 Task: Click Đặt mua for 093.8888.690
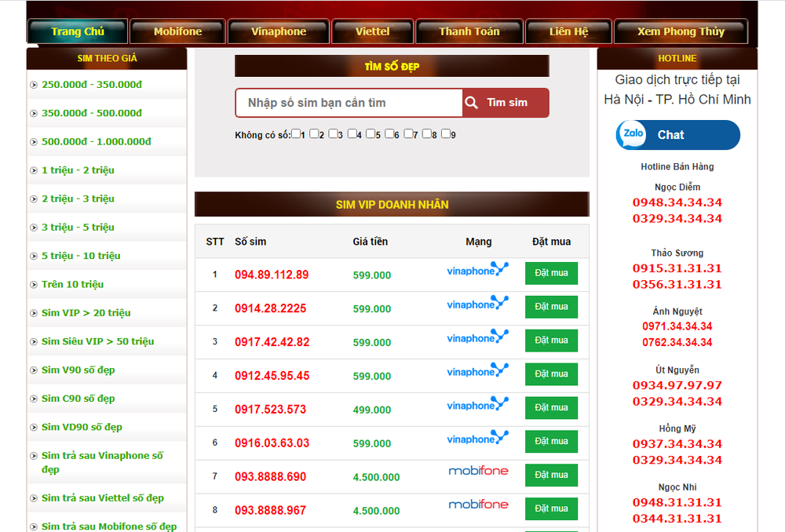click(551, 475)
